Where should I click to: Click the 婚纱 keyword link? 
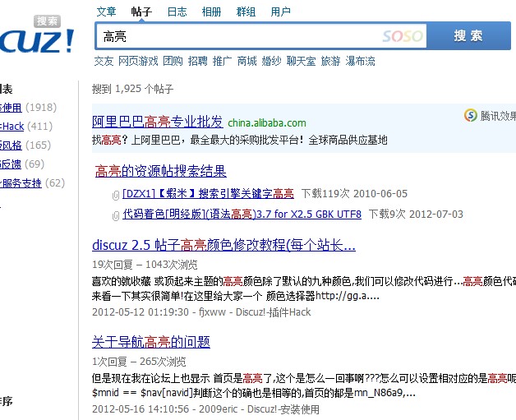tap(271, 61)
